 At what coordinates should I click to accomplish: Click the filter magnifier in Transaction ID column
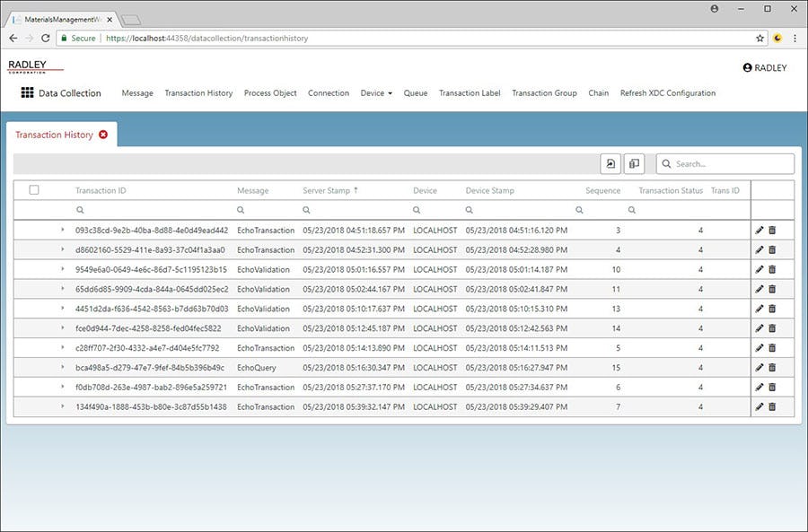click(x=80, y=208)
